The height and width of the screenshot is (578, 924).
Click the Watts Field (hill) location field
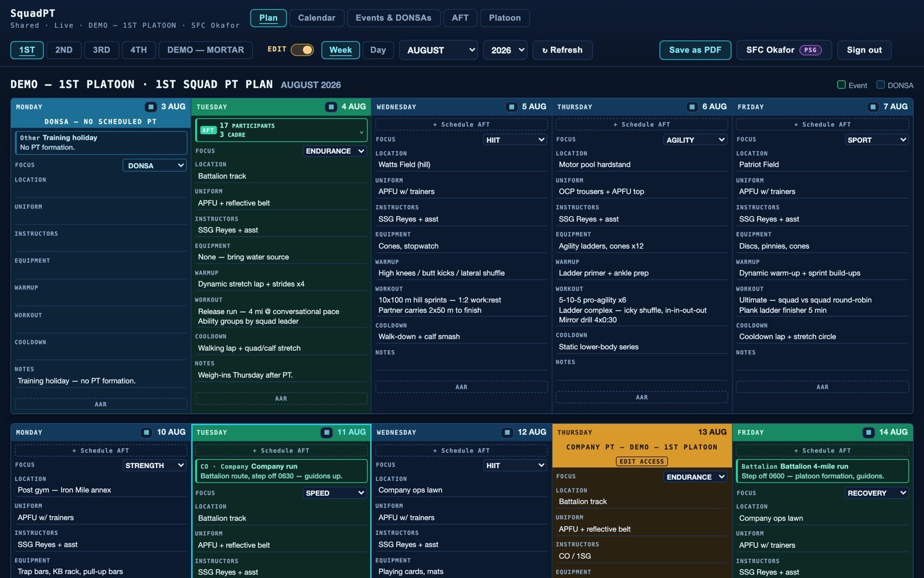coord(461,165)
